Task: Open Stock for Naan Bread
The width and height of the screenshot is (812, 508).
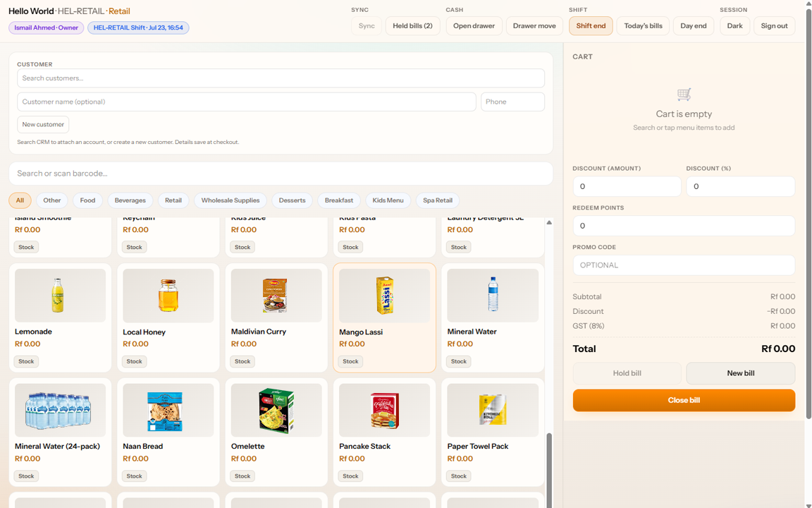Action: [134, 476]
